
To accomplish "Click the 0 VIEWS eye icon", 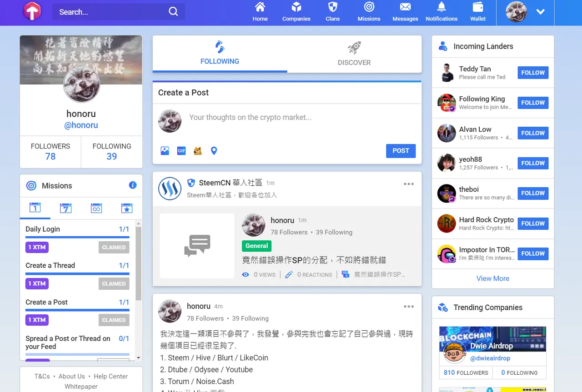I will coord(246,274).
